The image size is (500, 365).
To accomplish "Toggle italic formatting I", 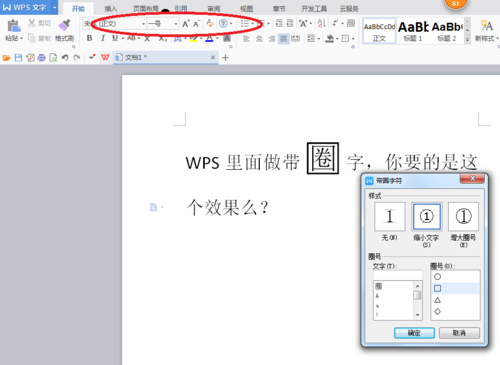I will (103, 38).
